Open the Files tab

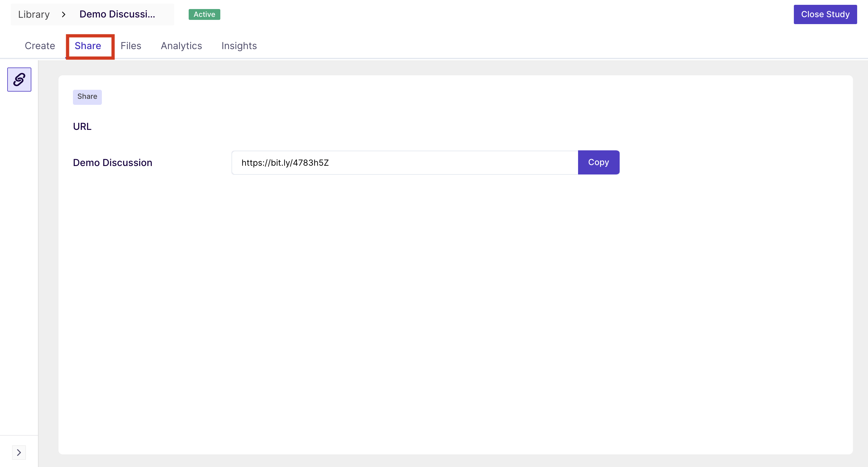tap(131, 46)
